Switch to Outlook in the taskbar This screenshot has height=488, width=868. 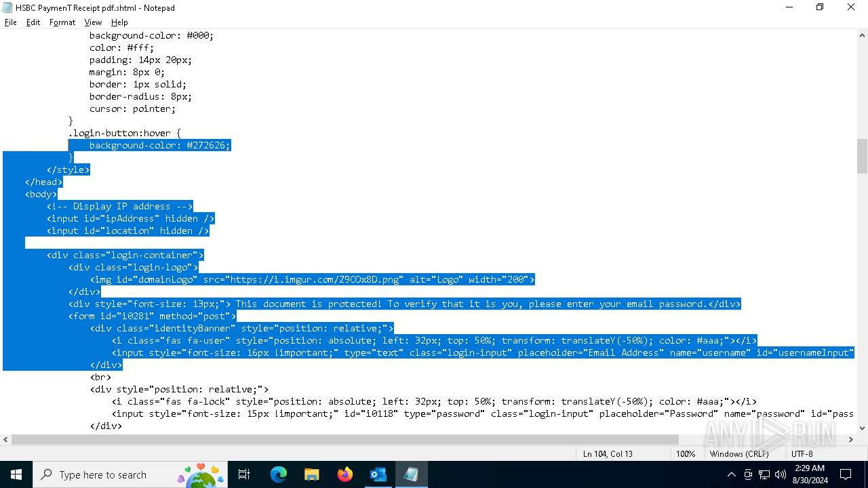(x=378, y=474)
